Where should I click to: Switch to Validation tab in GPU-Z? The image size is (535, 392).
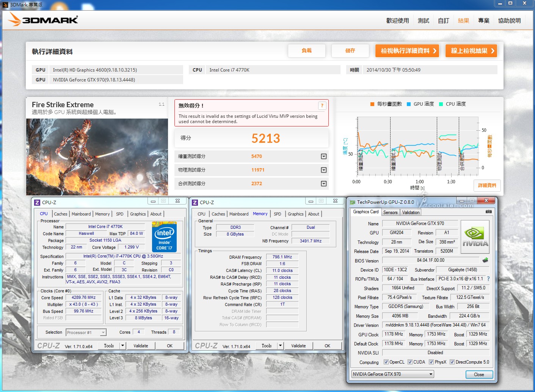(x=411, y=212)
